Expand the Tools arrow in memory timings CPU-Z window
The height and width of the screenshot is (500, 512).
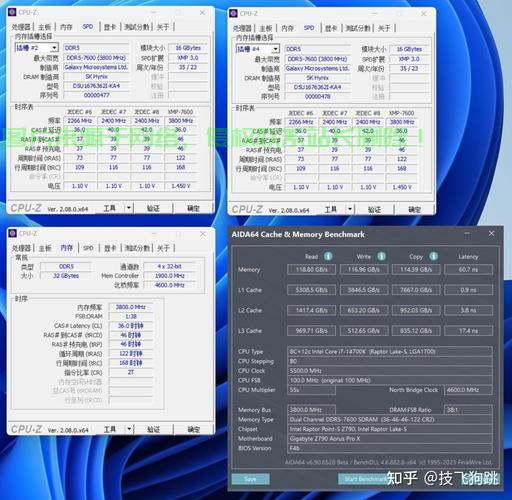pos(129,429)
